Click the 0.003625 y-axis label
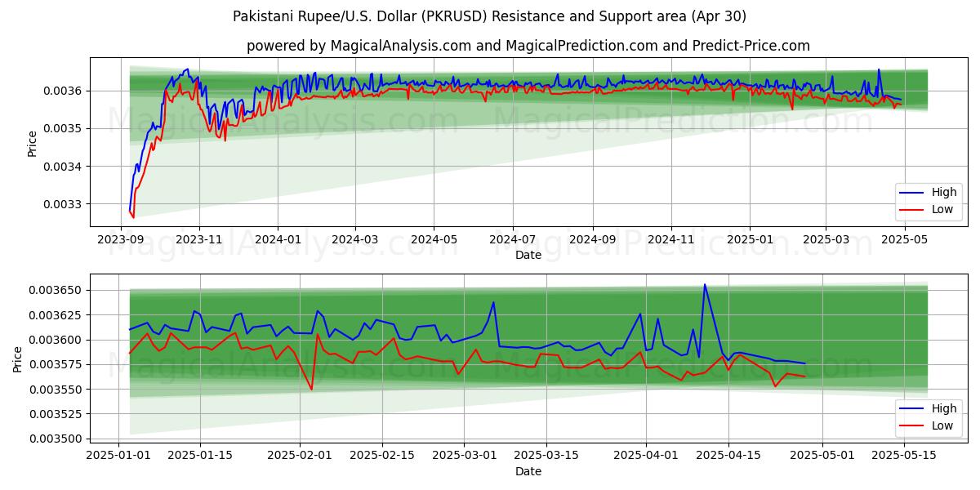980x490 pixels. (x=57, y=315)
